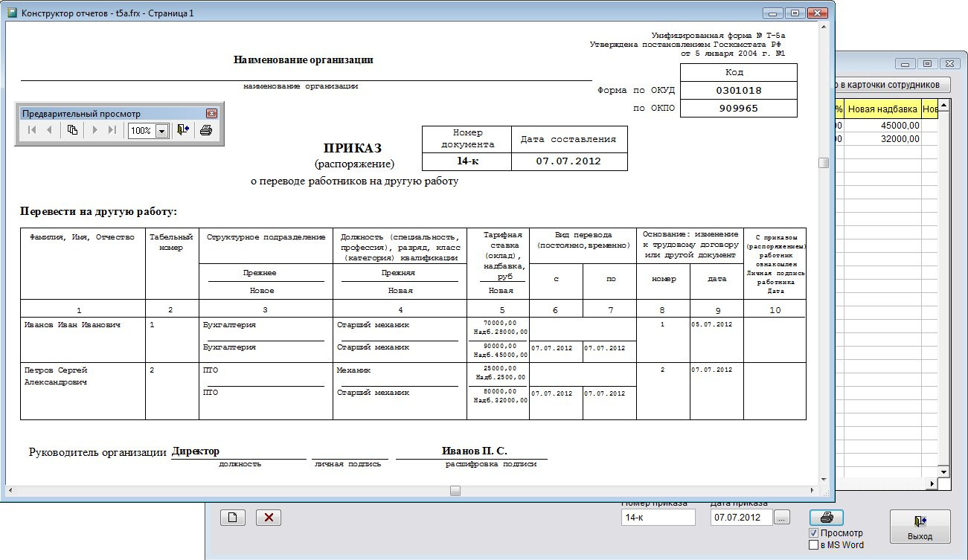Toggle the Просмотр checkbox
Viewport: 968px width, 560px height.
pyautogui.click(x=814, y=533)
